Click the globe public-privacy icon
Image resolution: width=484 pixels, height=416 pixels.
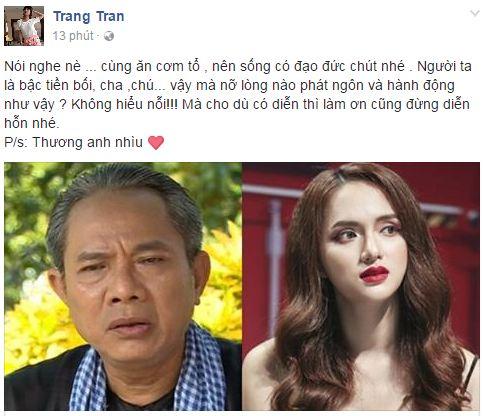click(x=109, y=36)
